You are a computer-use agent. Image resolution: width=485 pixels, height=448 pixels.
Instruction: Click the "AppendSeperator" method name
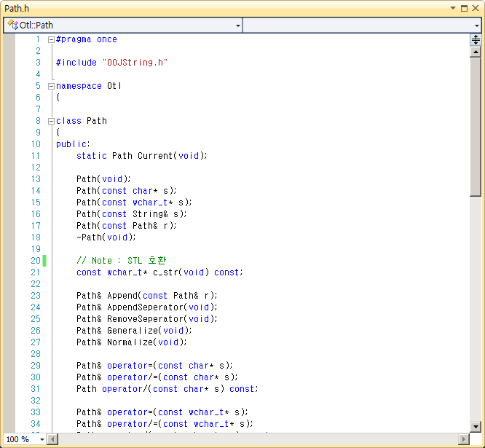pyautogui.click(x=146, y=307)
